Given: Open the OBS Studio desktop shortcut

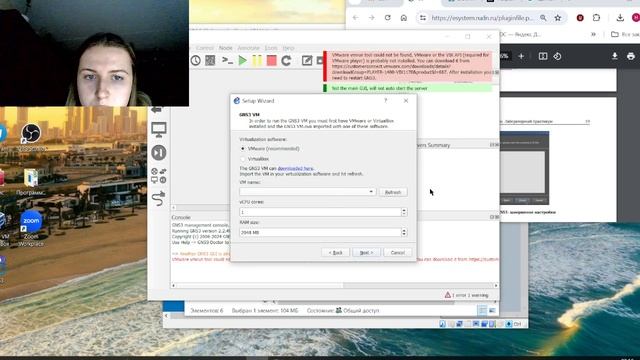Looking at the screenshot, I should (31, 138).
